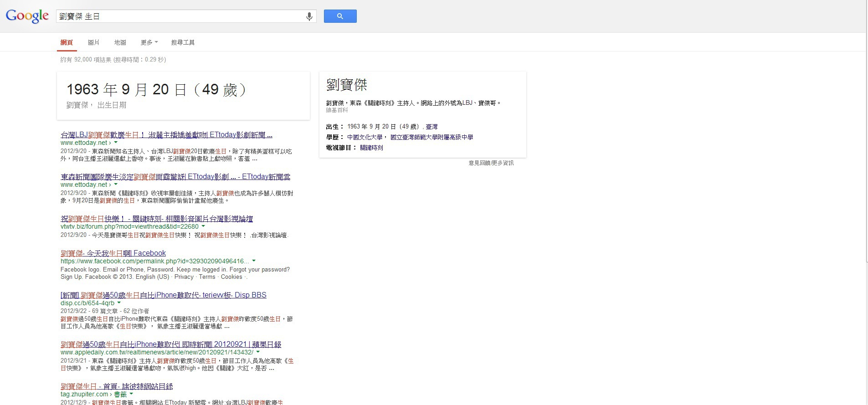Open result 祝劉寶傑生日快樂 關鍵時刻
This screenshot has height=405, width=868.
tap(157, 219)
